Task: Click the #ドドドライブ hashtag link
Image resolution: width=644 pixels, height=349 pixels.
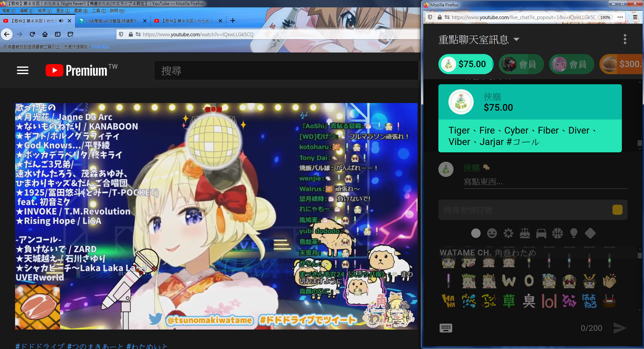Action: (x=40, y=346)
